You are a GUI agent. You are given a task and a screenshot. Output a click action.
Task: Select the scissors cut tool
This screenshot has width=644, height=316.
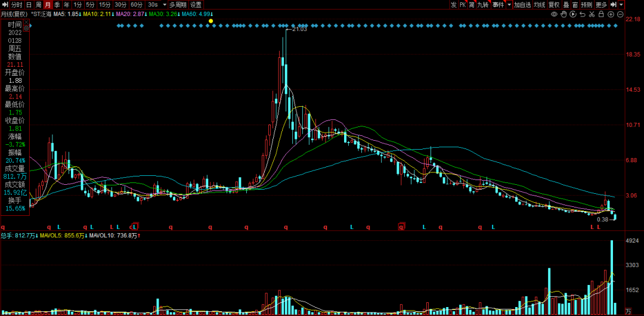point(592,14)
